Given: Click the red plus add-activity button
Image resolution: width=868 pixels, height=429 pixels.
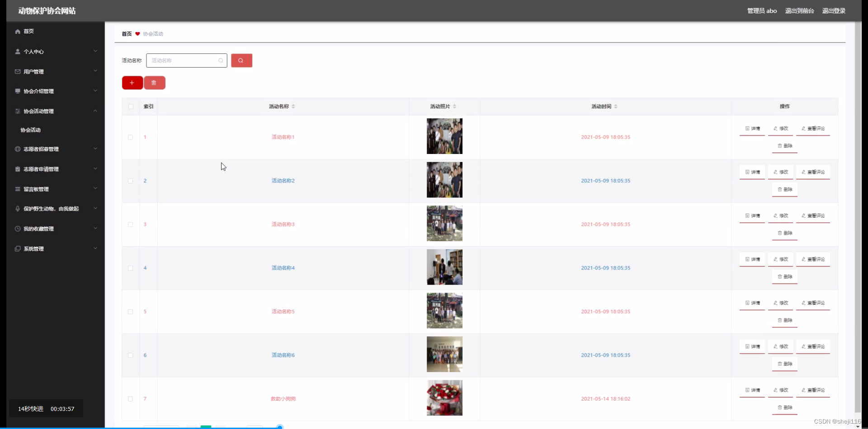Looking at the screenshot, I should coord(132,83).
